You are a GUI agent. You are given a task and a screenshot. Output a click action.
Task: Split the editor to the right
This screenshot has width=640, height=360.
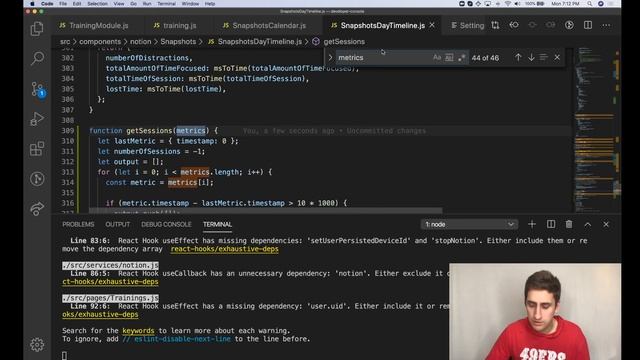588,25
